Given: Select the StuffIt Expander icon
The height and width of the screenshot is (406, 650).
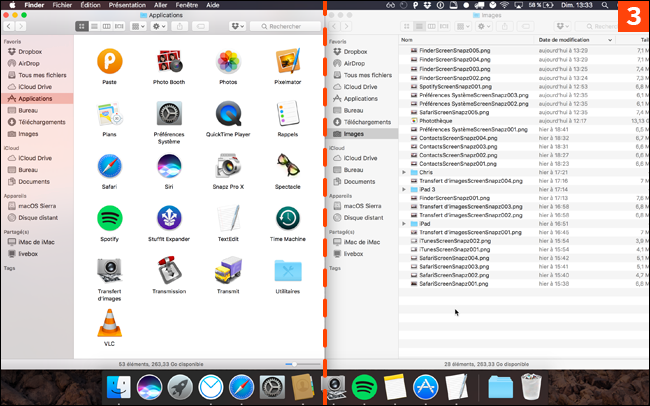Looking at the screenshot, I should [x=169, y=218].
